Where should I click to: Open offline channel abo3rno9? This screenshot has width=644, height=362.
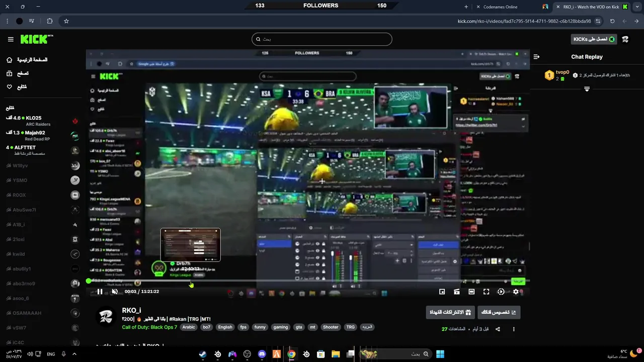point(42,284)
